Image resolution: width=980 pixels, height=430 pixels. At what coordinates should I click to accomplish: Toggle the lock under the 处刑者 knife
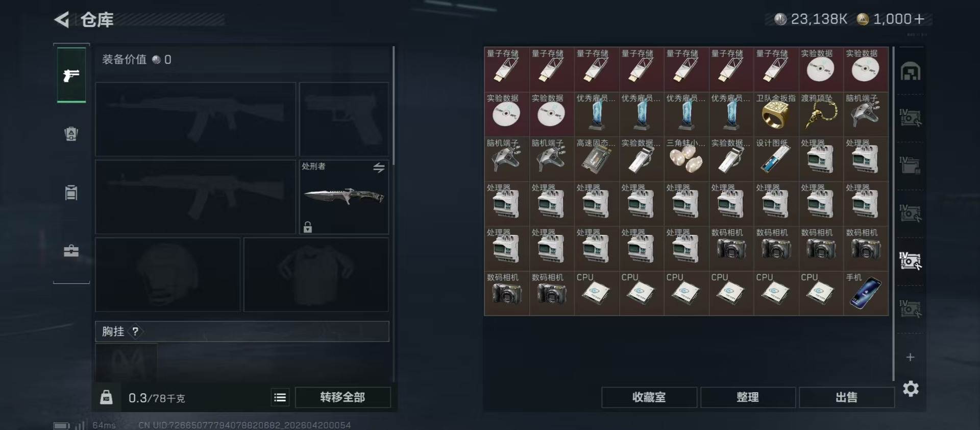click(x=307, y=227)
